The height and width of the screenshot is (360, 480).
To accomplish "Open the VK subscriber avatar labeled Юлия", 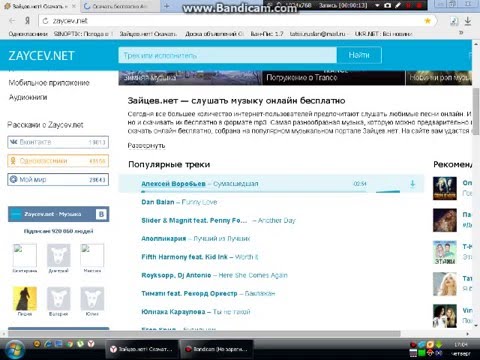I will 92,298.
